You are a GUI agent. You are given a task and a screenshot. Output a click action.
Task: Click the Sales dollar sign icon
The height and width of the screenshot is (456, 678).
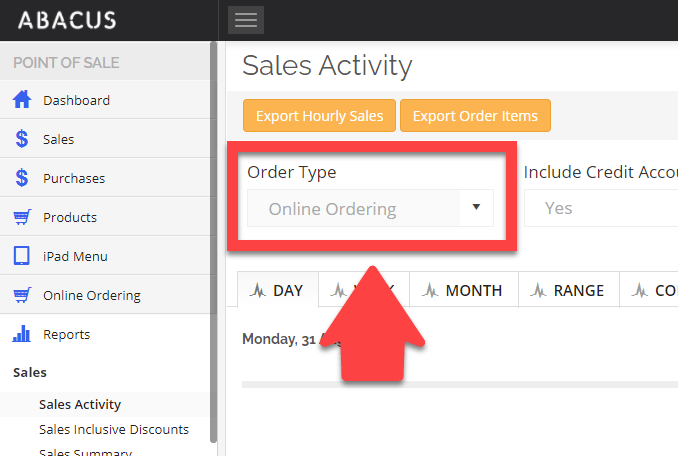(21, 139)
